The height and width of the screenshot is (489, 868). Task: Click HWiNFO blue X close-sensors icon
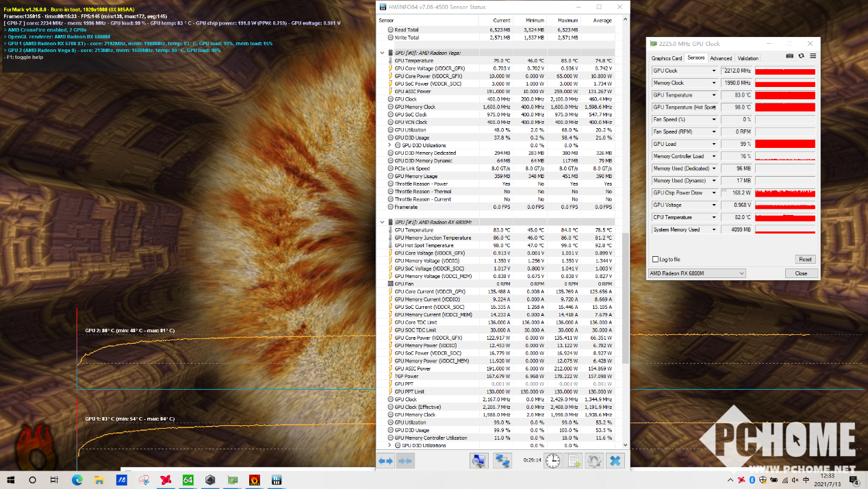click(x=615, y=461)
